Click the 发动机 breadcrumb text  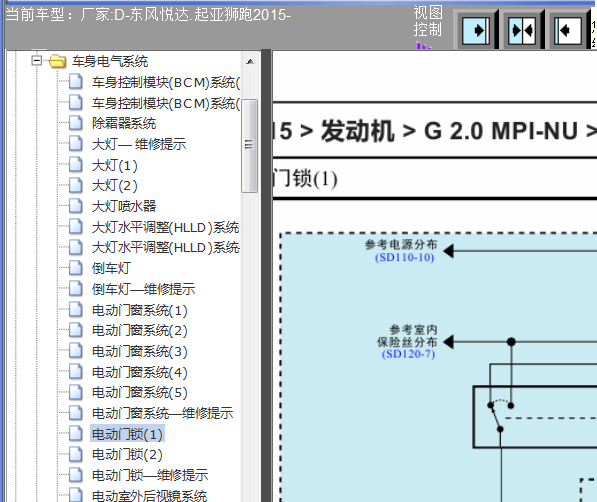tap(357, 131)
